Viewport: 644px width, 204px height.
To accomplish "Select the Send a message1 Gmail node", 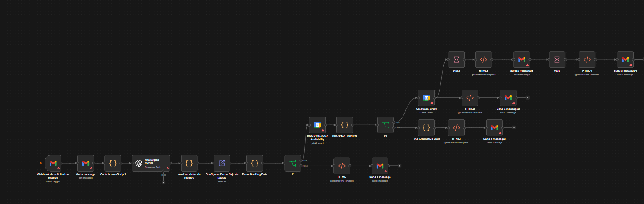I will coord(495,128).
